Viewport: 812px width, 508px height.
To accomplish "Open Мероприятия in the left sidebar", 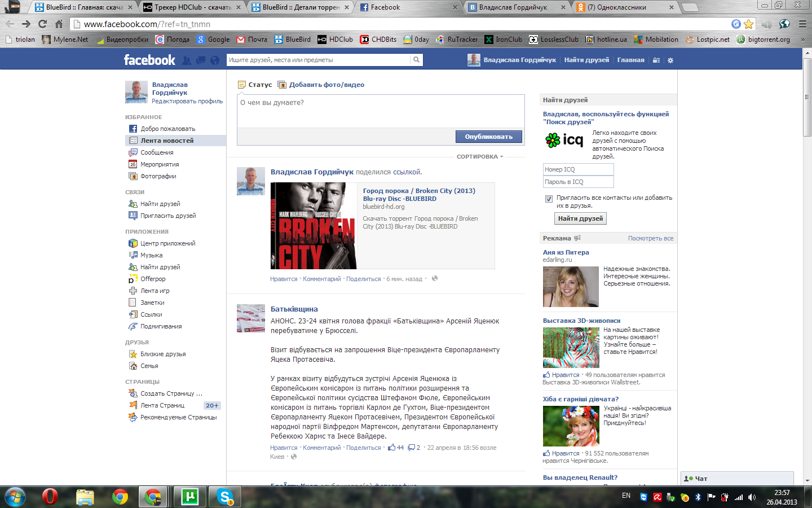I will click(x=153, y=164).
